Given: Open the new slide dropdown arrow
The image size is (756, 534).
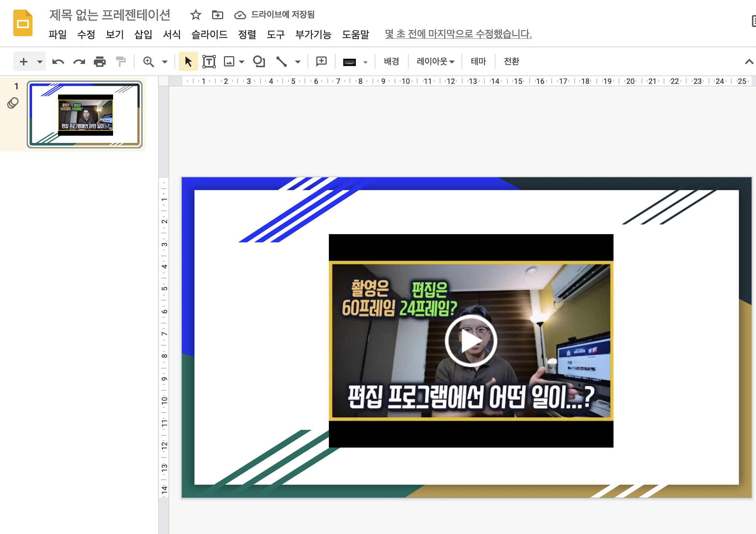Looking at the screenshot, I should click(x=40, y=62).
